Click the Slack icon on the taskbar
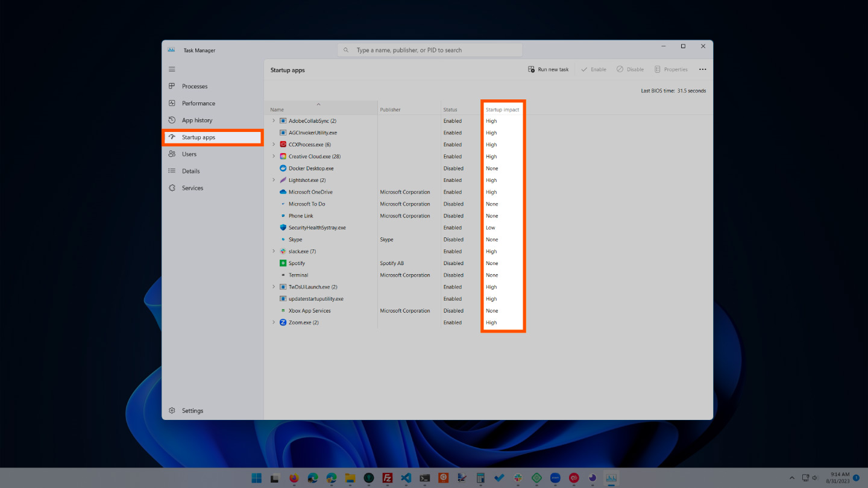 tap(518, 477)
